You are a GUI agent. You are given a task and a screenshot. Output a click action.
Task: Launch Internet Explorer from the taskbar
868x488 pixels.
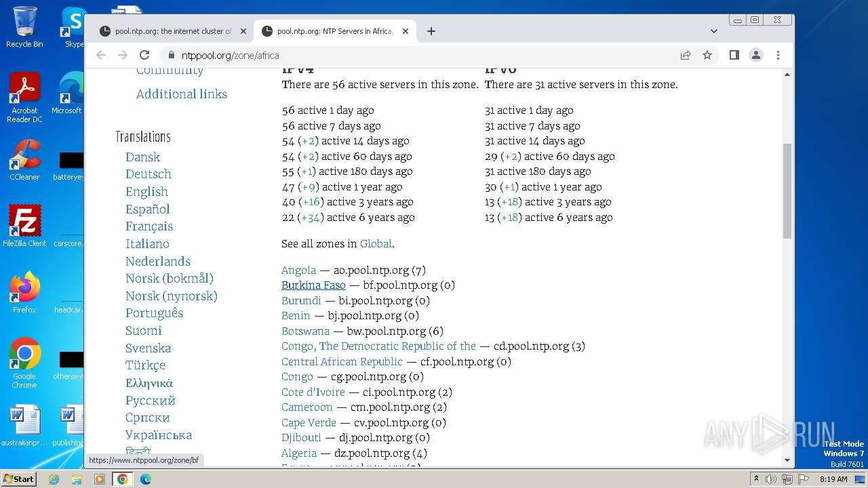pyautogui.click(x=54, y=479)
